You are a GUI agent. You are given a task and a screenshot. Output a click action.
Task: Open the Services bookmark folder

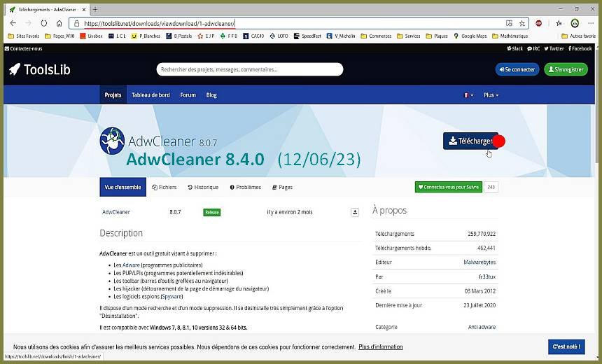(409, 36)
